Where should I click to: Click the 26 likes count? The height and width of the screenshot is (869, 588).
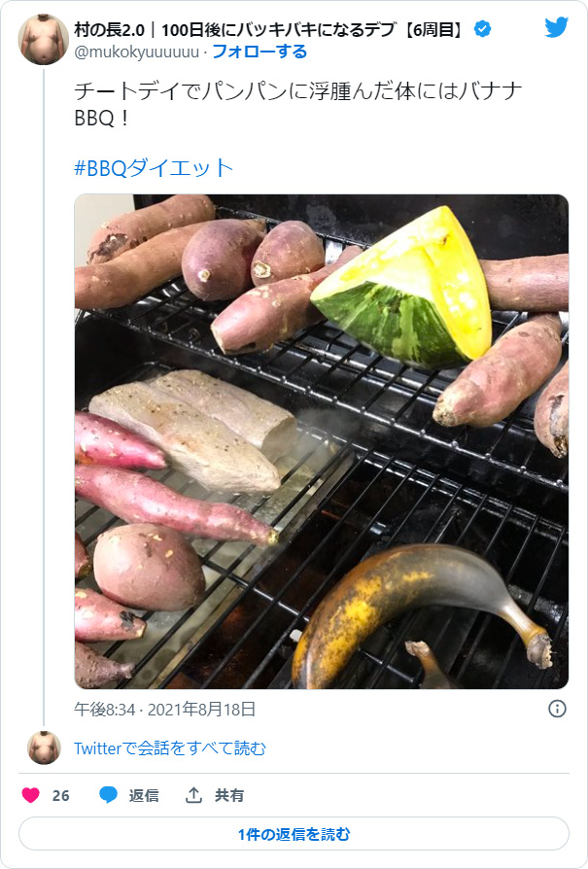(x=60, y=795)
